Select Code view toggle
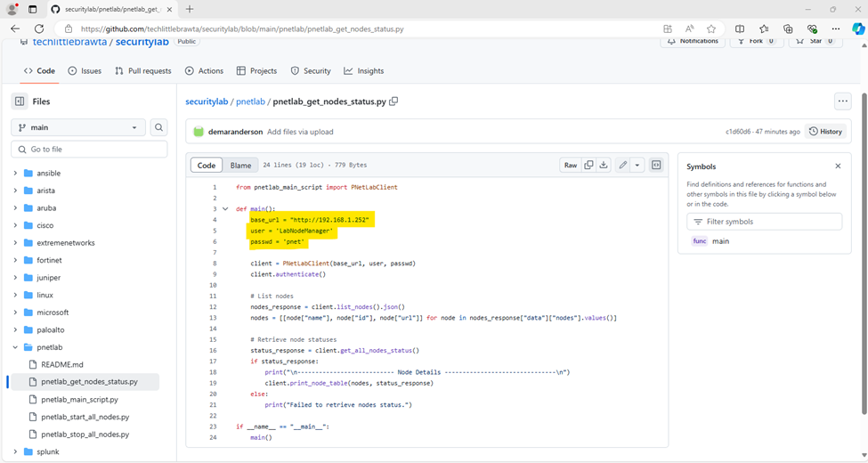 (207, 165)
